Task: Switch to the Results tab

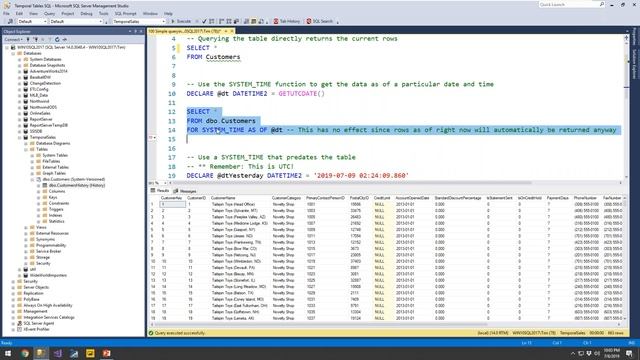Action: coord(160,191)
